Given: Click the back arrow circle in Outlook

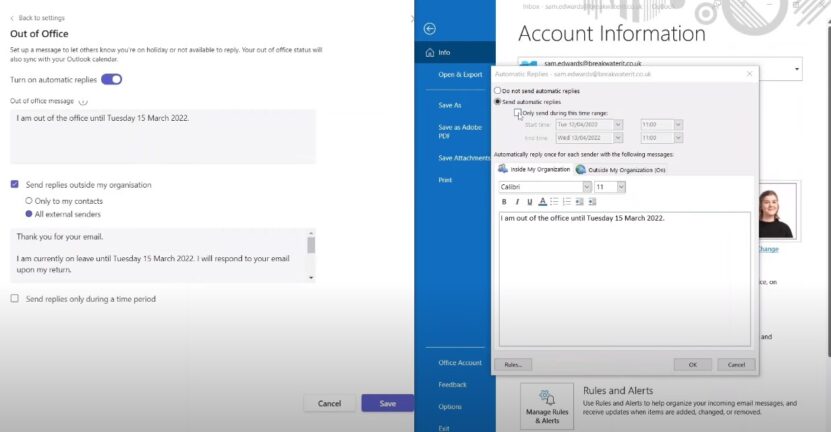Looking at the screenshot, I should 430,29.
